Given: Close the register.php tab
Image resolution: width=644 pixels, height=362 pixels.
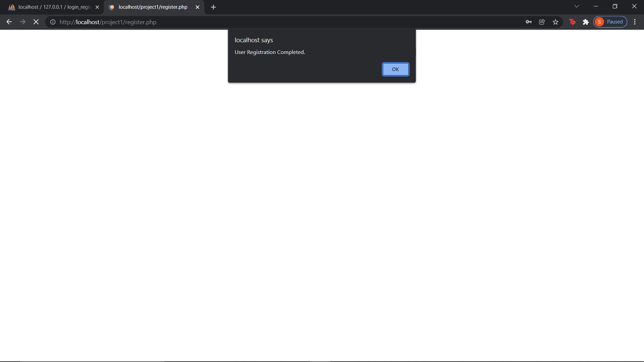Looking at the screenshot, I should coord(198,7).
